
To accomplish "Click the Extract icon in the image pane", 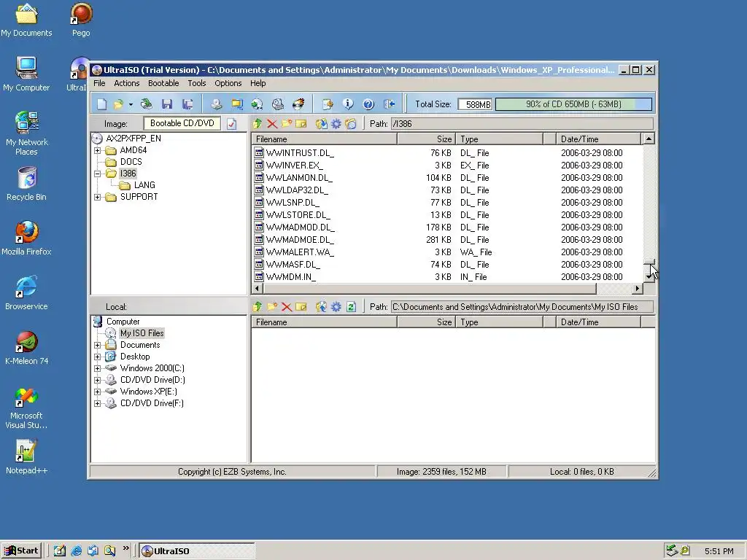I will (x=322, y=124).
